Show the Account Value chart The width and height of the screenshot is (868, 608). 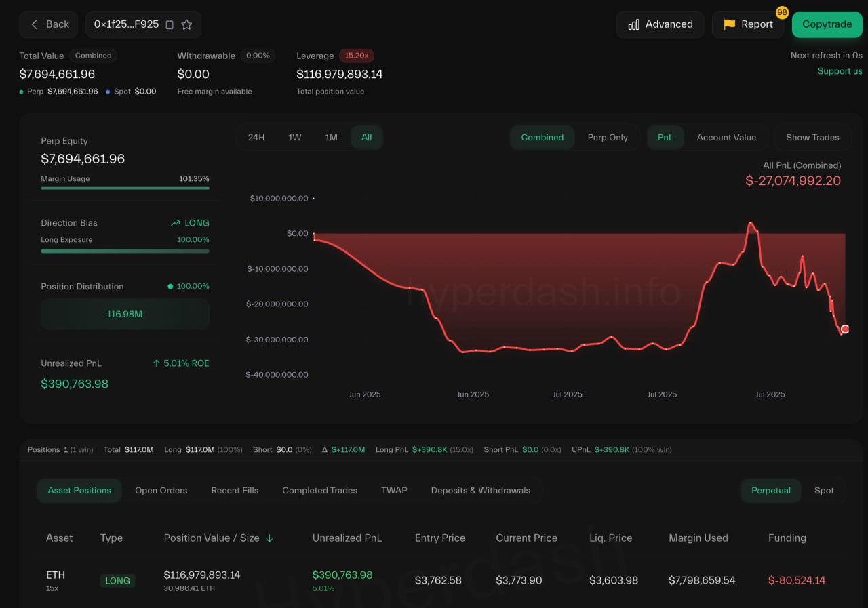point(726,137)
